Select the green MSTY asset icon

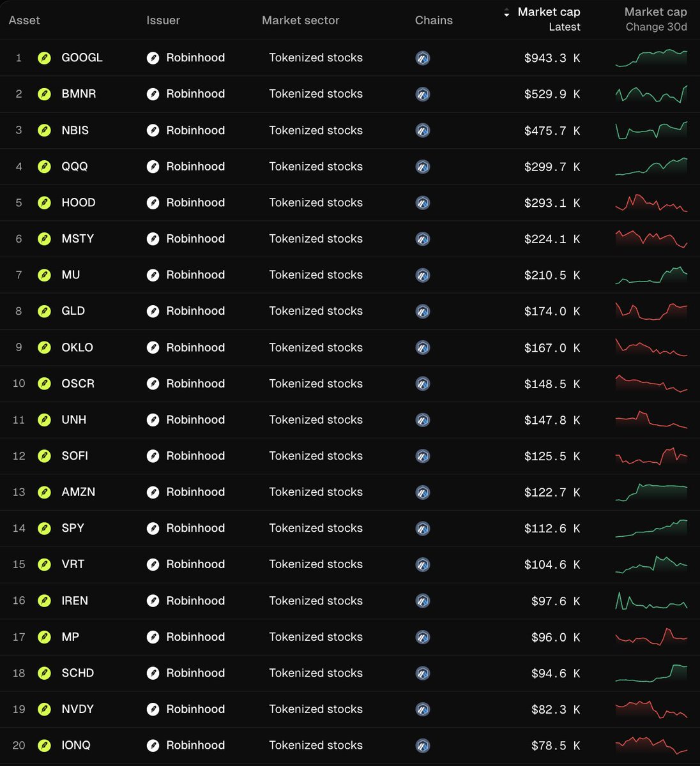click(44, 239)
